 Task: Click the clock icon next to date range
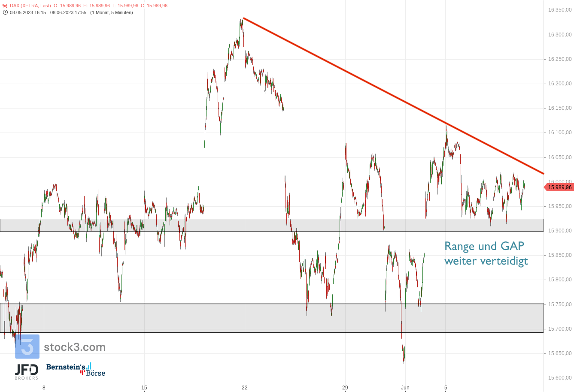click(x=5, y=12)
